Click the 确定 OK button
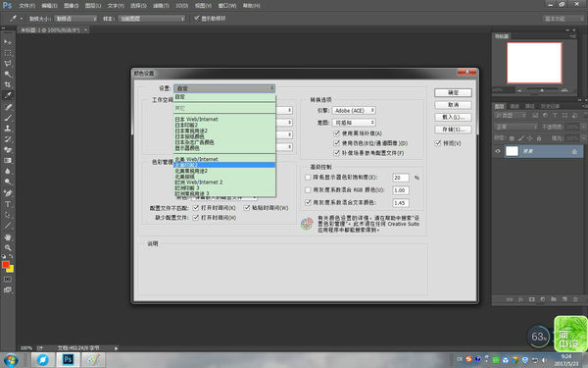The height and width of the screenshot is (368, 588). pos(453,93)
